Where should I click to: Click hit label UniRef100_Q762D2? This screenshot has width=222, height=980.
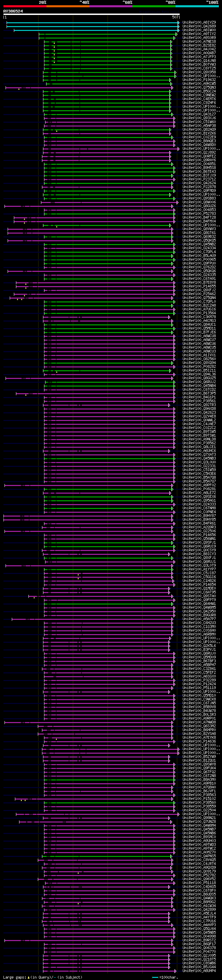point(199,267)
